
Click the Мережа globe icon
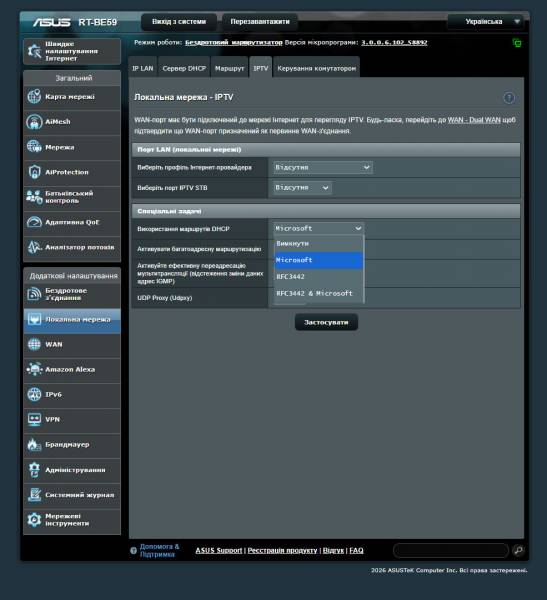34,147
